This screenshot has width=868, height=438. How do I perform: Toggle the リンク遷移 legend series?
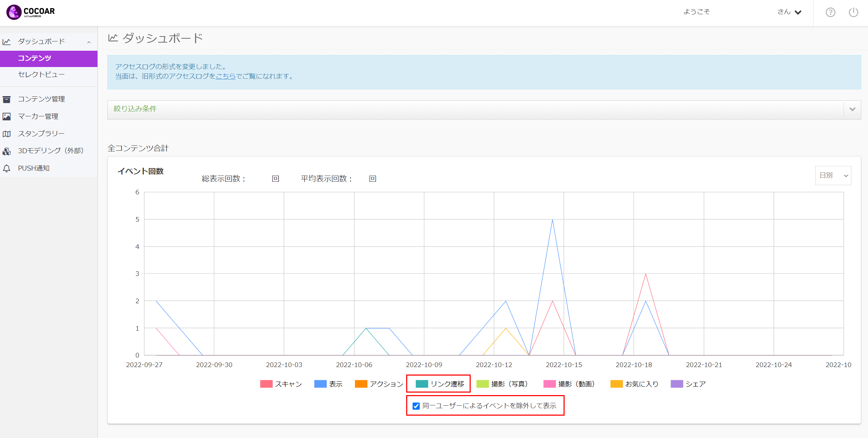(x=440, y=384)
